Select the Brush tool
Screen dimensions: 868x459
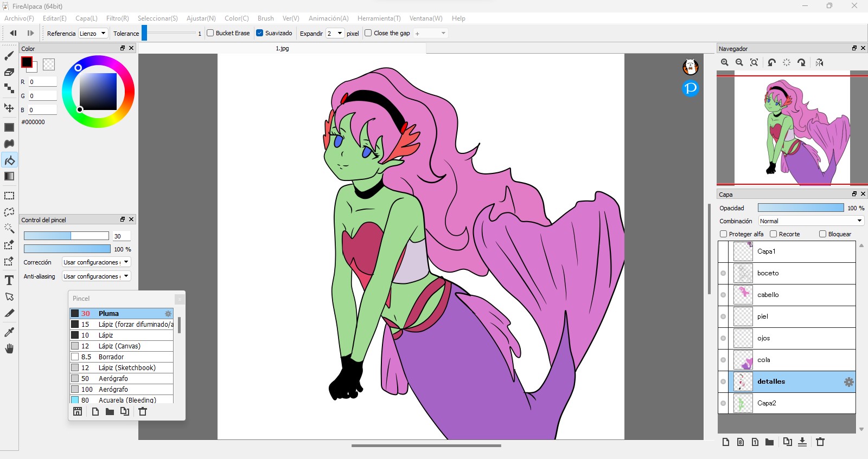[x=9, y=55]
